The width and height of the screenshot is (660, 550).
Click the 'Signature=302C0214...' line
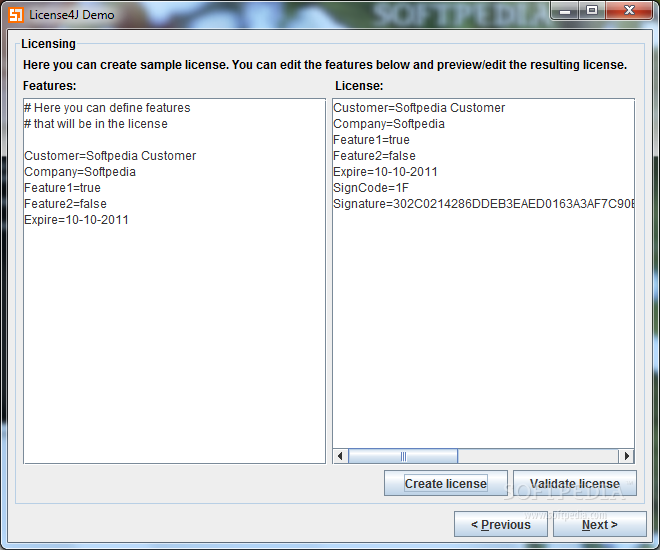coord(483,204)
